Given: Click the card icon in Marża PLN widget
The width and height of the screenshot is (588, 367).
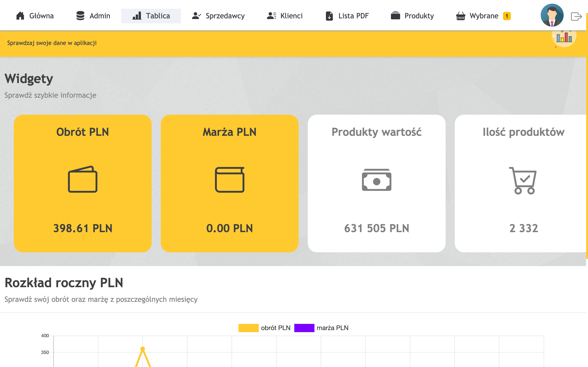Looking at the screenshot, I should (x=229, y=180).
